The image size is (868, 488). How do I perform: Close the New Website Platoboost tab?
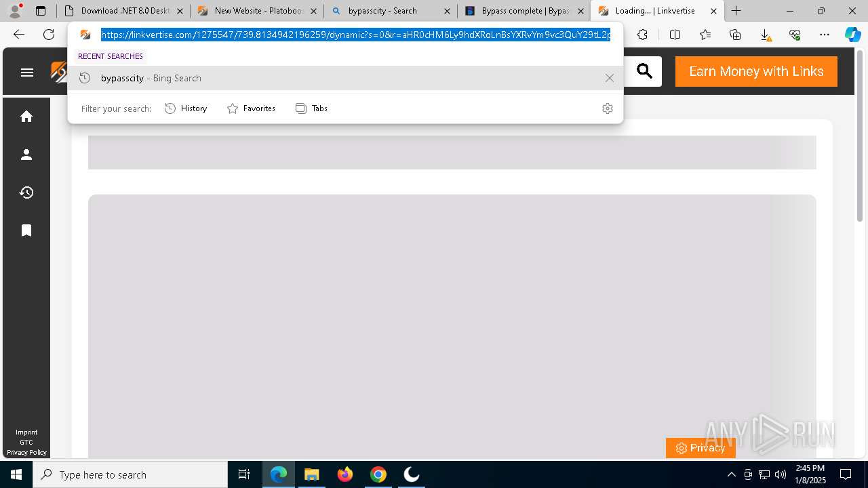click(x=313, y=11)
